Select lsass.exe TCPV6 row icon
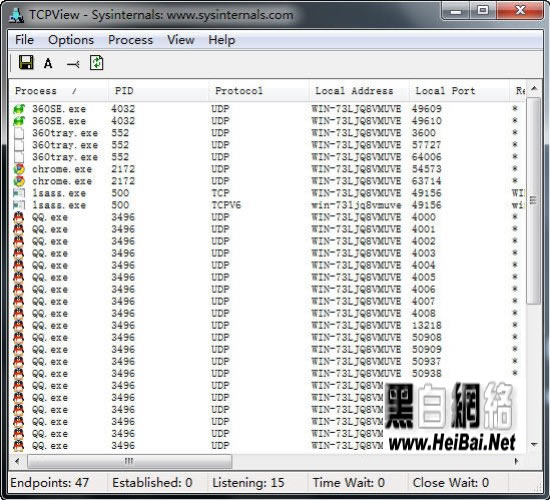 coord(19,205)
